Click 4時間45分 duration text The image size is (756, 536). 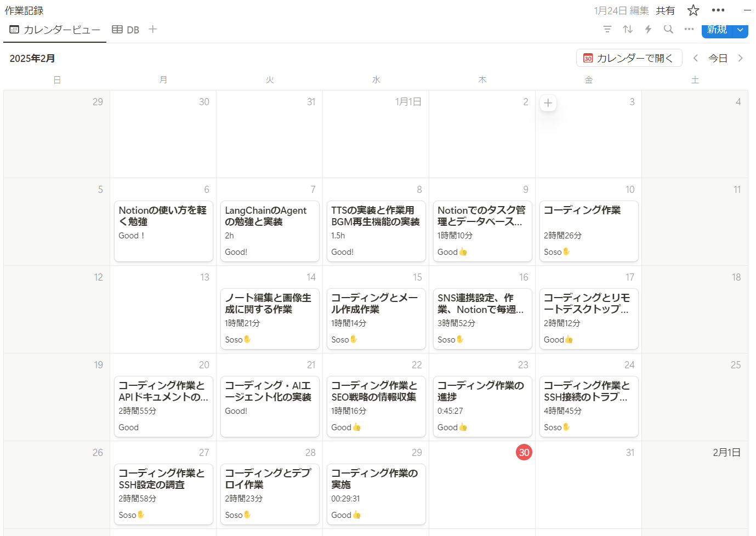562,410
